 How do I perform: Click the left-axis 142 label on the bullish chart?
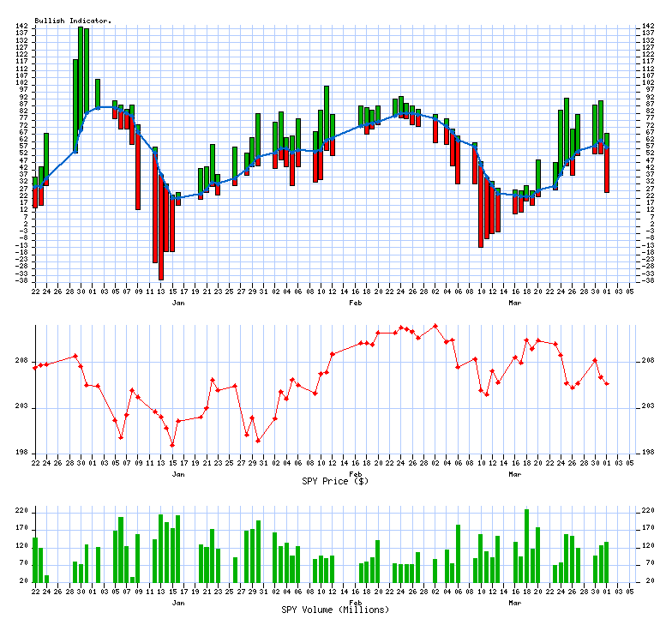[21, 27]
